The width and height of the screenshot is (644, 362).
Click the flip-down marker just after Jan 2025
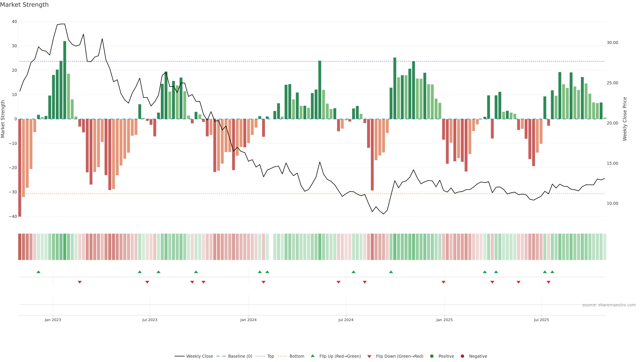point(443,282)
